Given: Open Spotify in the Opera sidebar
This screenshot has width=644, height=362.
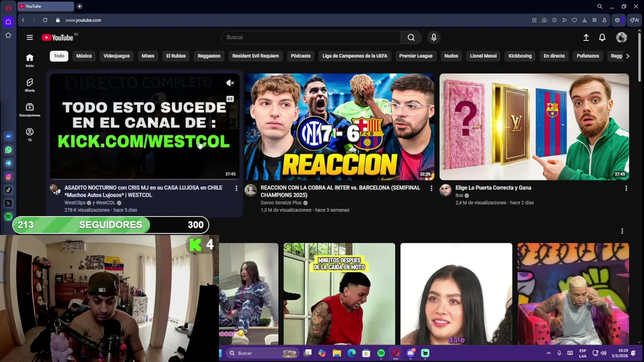Looking at the screenshot, I should [x=8, y=217].
